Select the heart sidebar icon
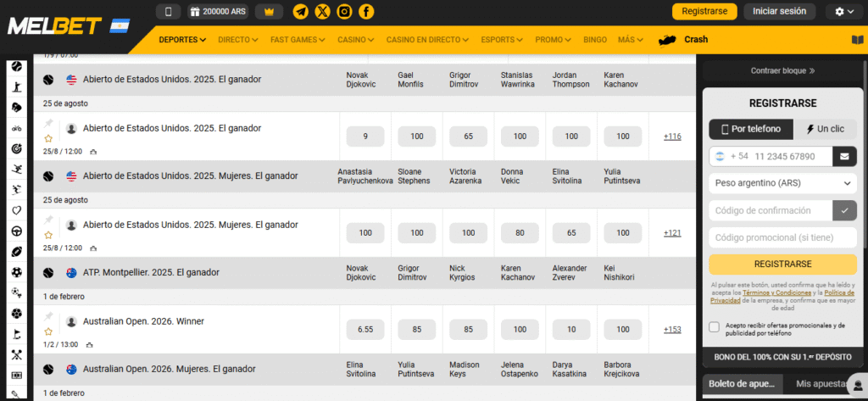This screenshot has width=868, height=401. tap(17, 210)
